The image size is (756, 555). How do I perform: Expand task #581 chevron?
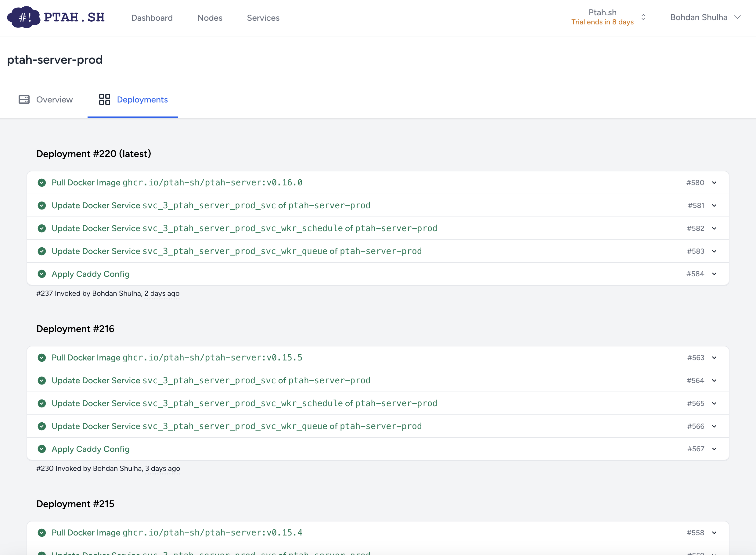click(x=714, y=206)
